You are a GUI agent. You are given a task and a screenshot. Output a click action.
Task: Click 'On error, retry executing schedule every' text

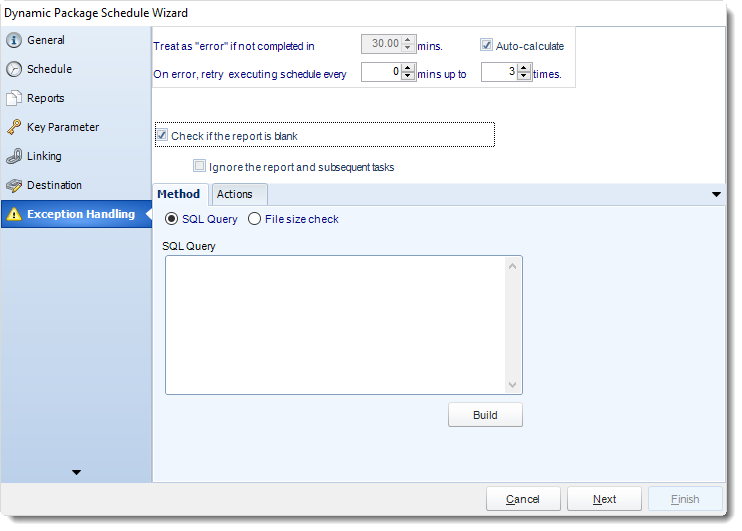[x=250, y=74]
